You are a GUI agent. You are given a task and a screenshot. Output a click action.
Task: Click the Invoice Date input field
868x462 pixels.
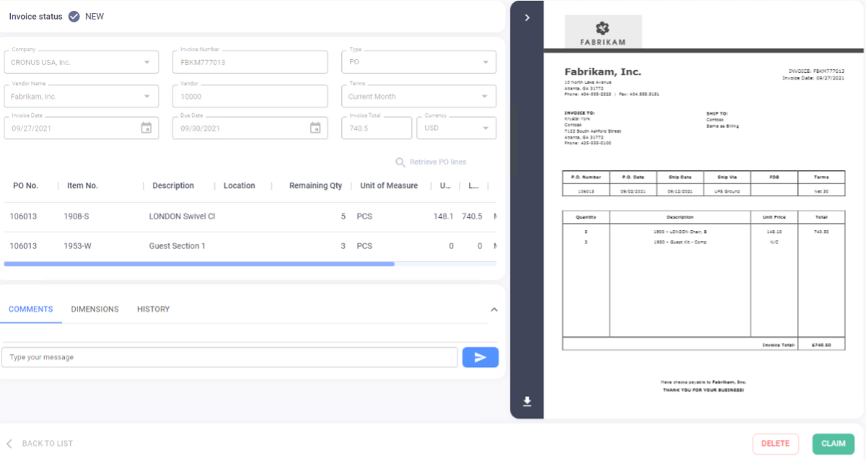point(81,128)
